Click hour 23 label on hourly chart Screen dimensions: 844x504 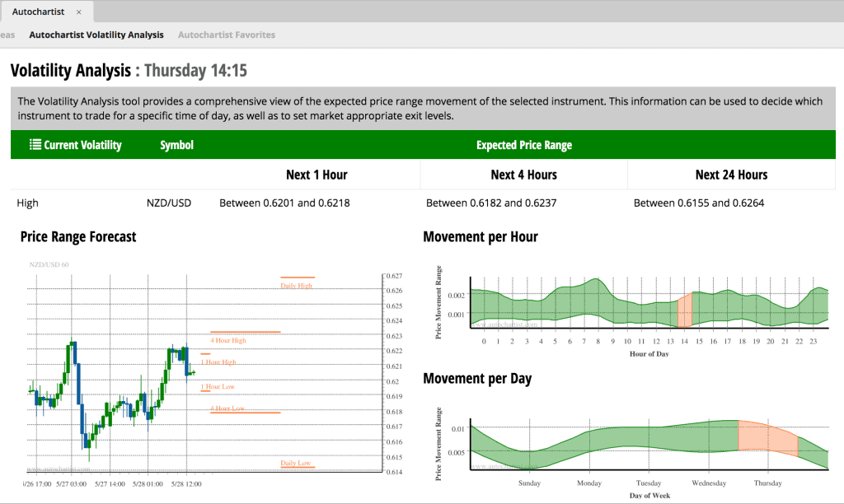pyautogui.click(x=814, y=341)
